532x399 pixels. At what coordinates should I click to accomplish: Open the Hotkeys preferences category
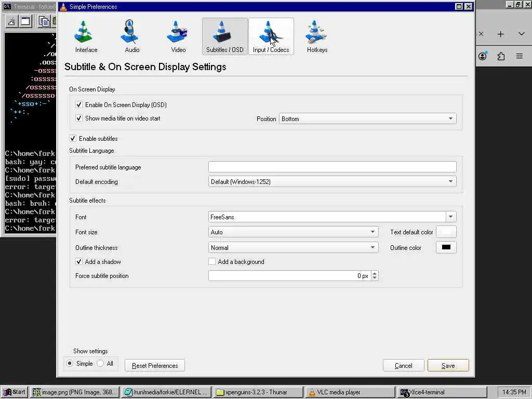click(317, 36)
